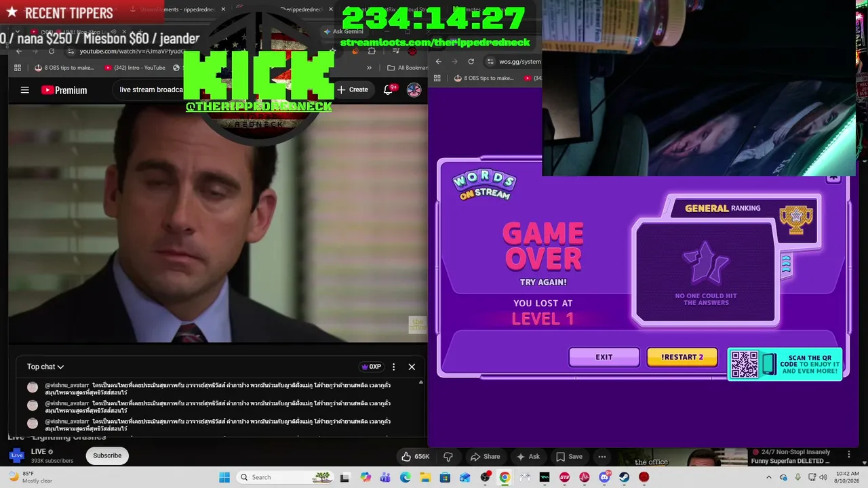Click the !RESTART 2 button
This screenshot has height=488, width=868.
[682, 357]
